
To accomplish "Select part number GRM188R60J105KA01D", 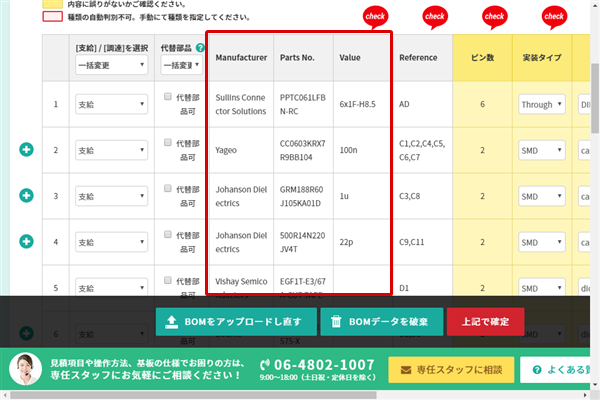I will pyautogui.click(x=303, y=196).
